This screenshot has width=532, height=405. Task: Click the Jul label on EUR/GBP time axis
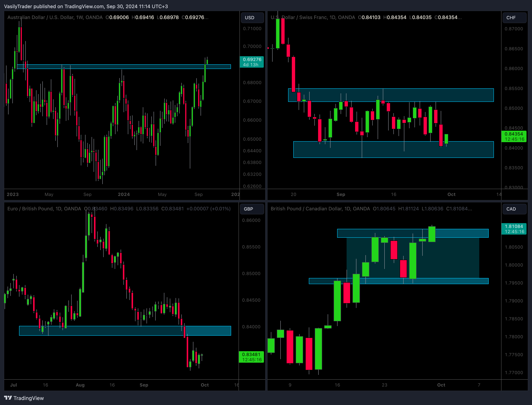click(14, 385)
